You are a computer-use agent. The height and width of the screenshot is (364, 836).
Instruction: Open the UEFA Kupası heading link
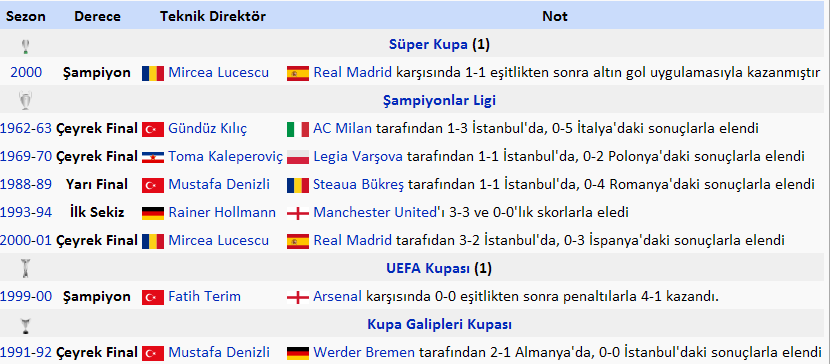pyautogui.click(x=428, y=268)
